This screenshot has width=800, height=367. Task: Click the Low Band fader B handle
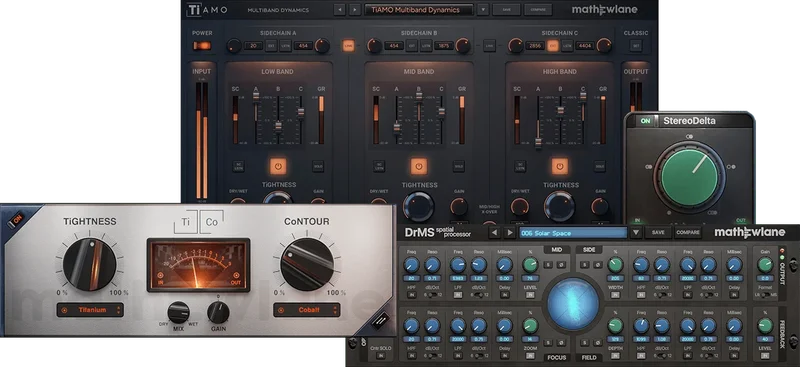coord(278,126)
